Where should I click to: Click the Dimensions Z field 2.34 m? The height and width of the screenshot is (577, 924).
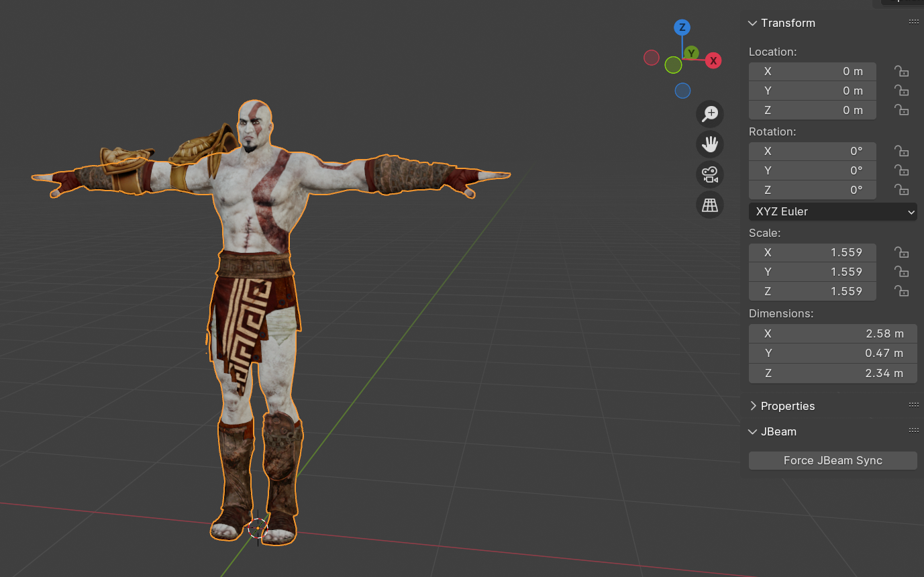click(833, 373)
